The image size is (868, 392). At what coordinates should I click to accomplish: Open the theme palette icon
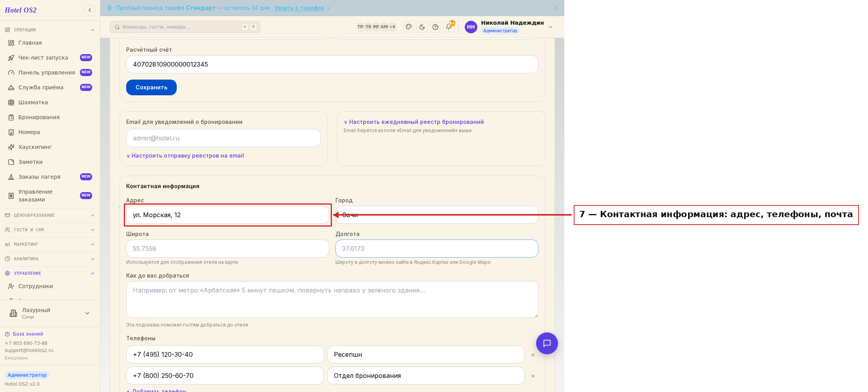click(x=409, y=27)
